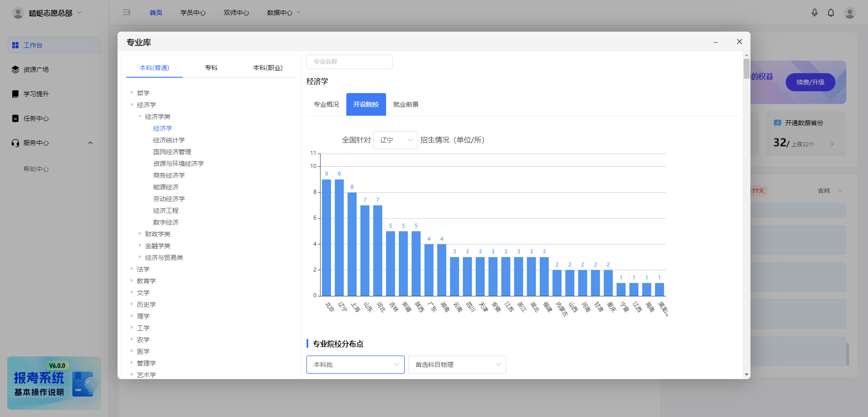The image size is (868, 417).
Task: Collapse the 服务中心 section chevron
Action: 90,143
